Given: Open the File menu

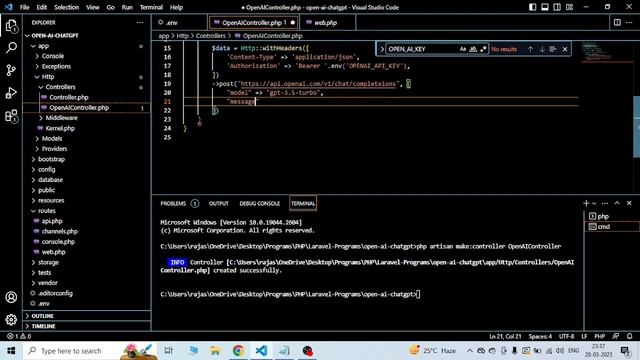Looking at the screenshot, I should [24, 7].
